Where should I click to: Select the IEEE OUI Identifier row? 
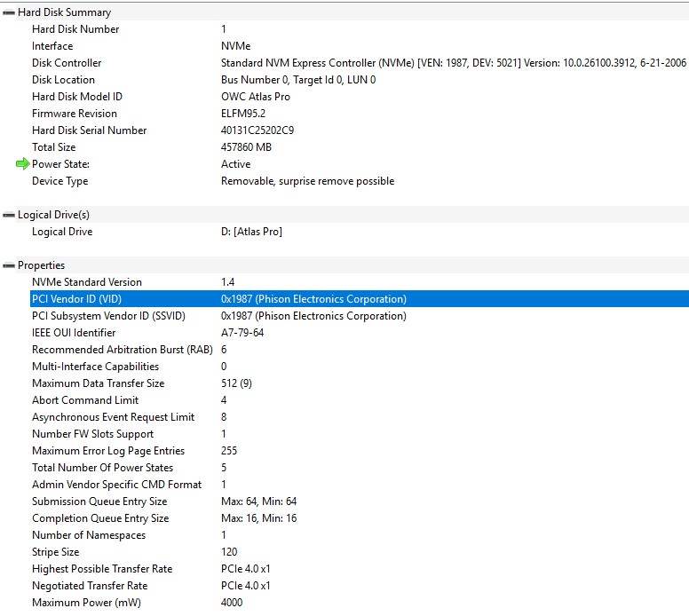(x=360, y=333)
